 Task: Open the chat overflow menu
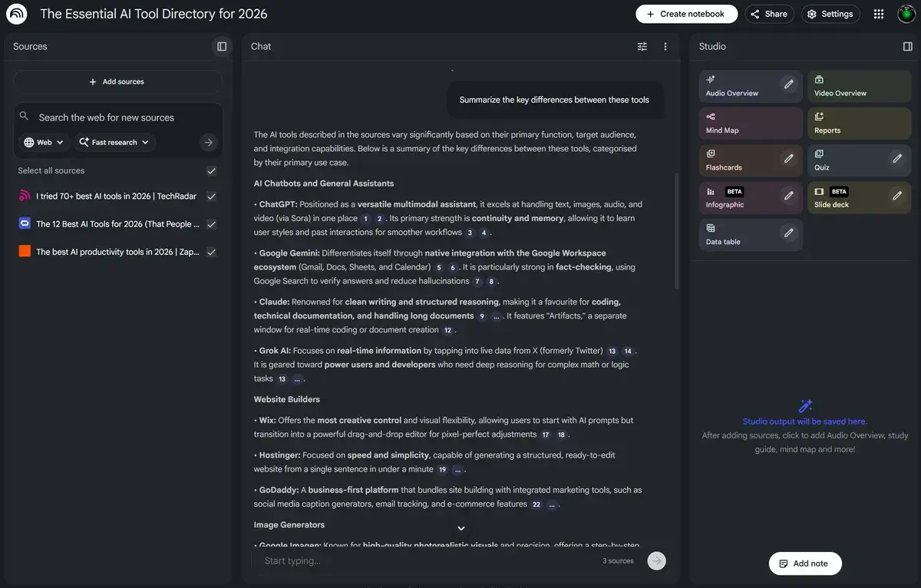[x=665, y=46]
